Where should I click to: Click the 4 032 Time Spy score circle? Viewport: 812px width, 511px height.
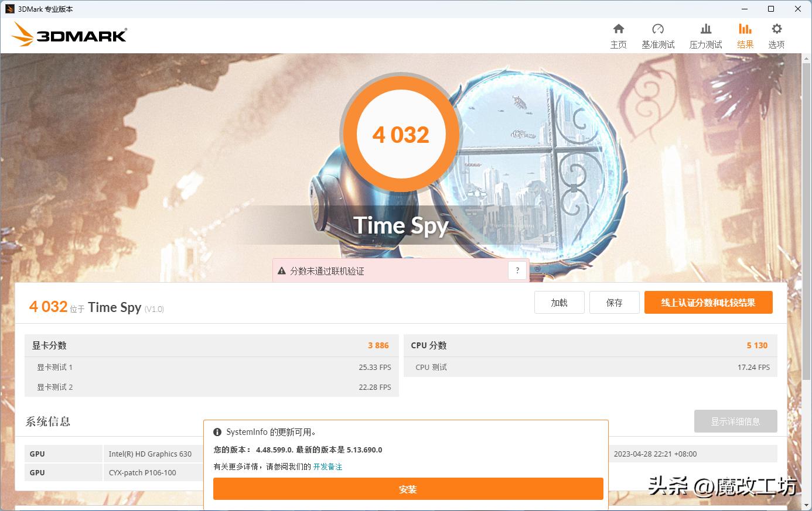(401, 134)
